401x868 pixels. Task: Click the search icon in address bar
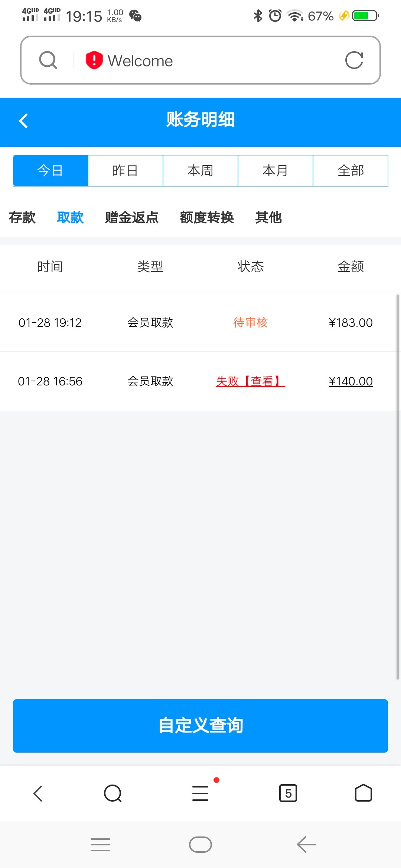[48, 60]
